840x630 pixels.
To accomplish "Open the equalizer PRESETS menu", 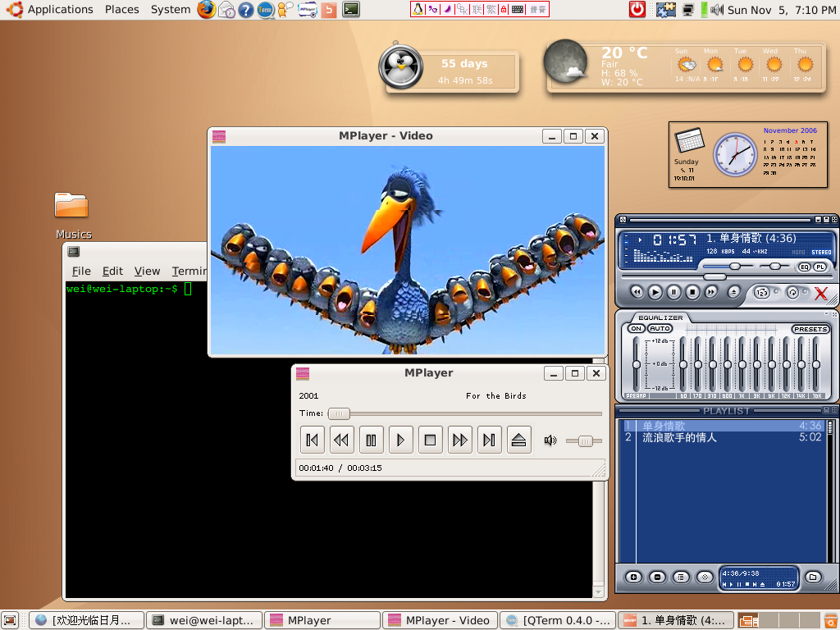I will click(810, 329).
